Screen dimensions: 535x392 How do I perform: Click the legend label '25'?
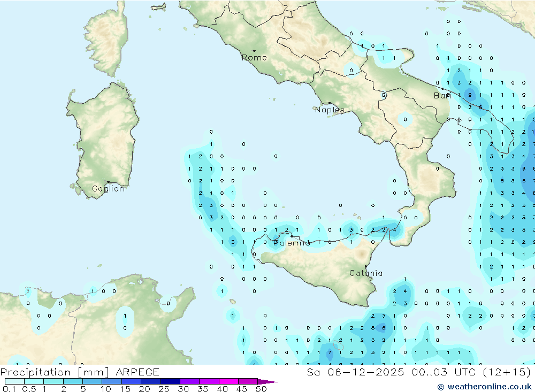(164, 389)
